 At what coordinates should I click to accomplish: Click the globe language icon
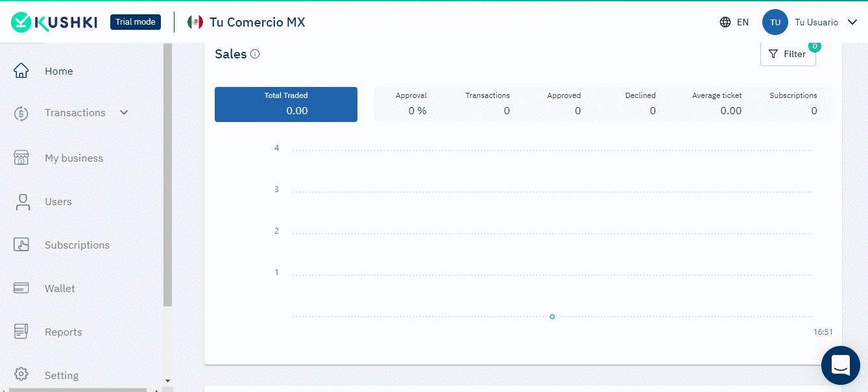click(725, 22)
